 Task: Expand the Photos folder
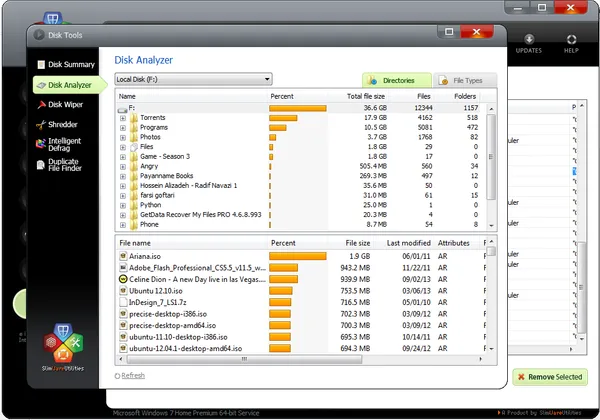(123, 138)
